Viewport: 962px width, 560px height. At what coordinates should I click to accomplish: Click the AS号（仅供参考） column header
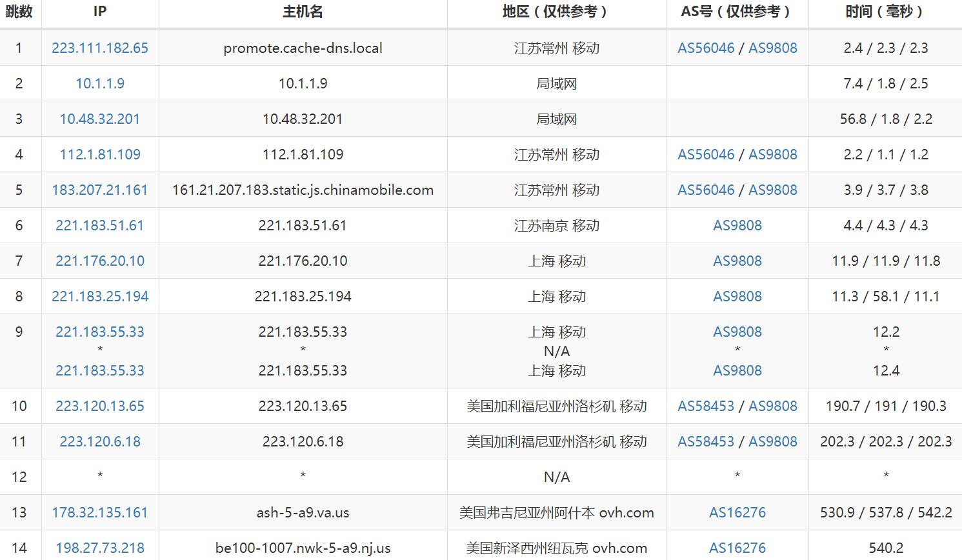pos(737,12)
